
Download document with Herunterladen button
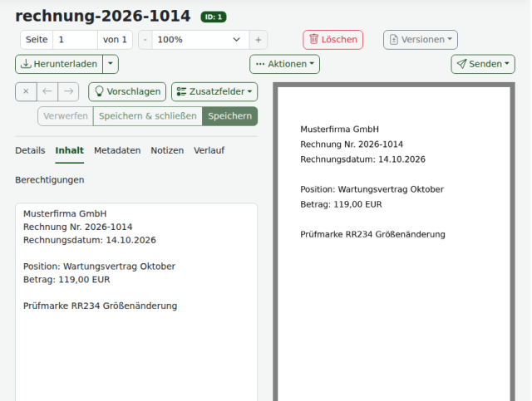pos(59,64)
